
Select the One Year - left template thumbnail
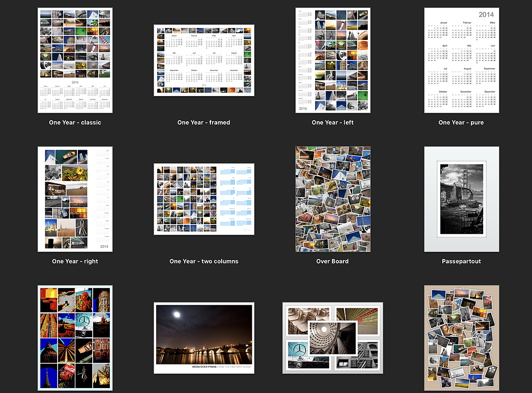(x=333, y=61)
